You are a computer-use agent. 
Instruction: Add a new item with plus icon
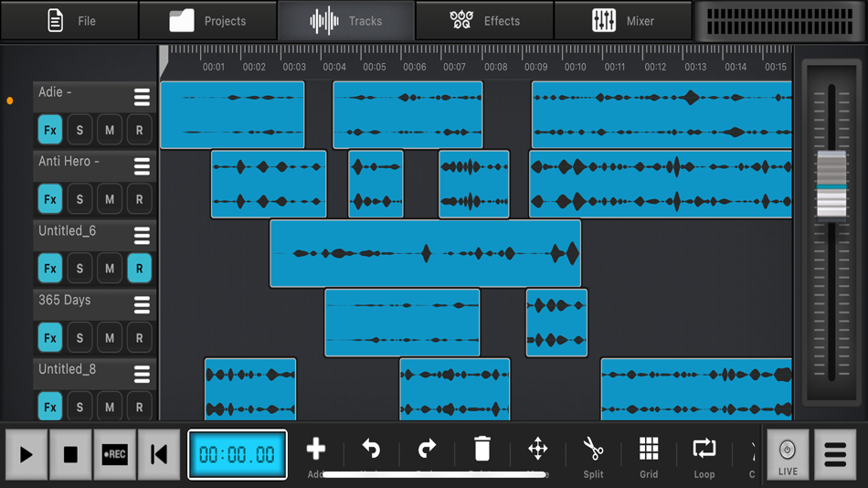coord(315,450)
